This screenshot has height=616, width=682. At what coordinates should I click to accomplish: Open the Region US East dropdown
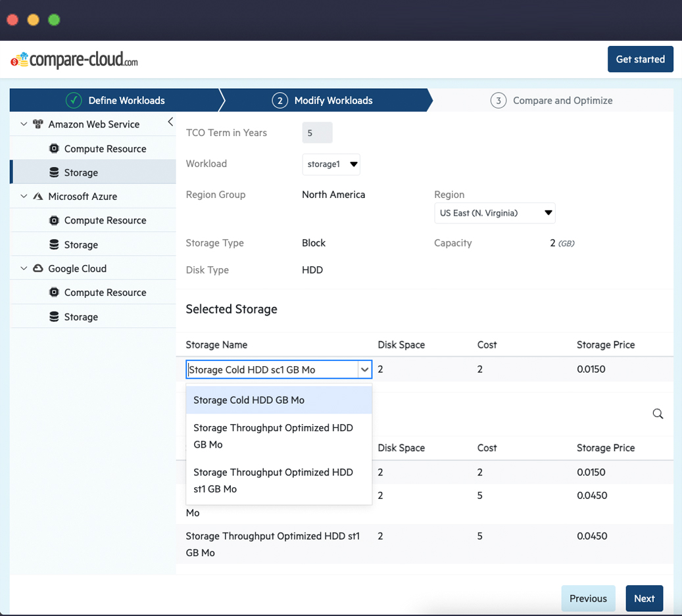coord(495,213)
